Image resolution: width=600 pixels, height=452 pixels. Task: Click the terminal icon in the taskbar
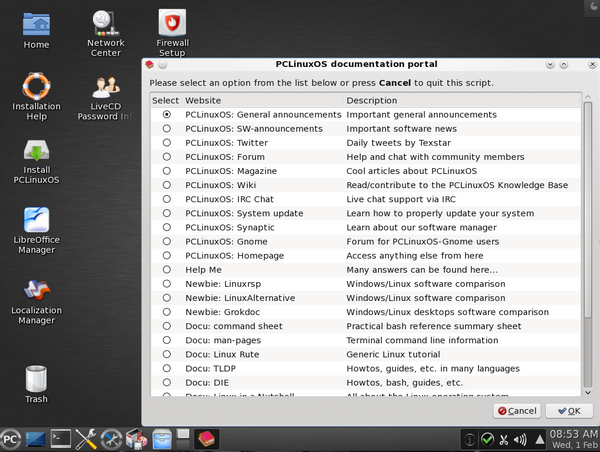tap(61, 438)
